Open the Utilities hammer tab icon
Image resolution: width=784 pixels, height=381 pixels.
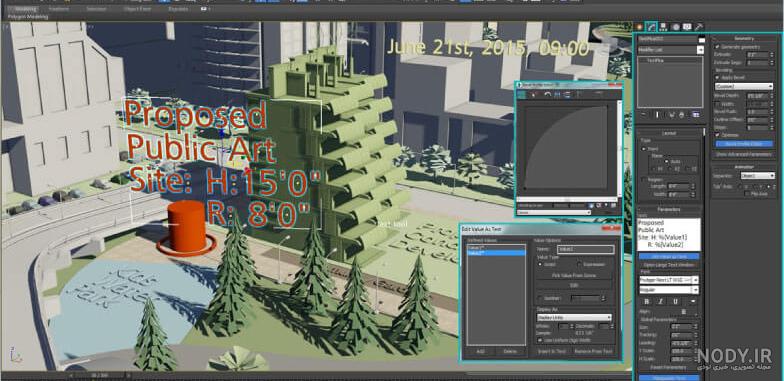[x=699, y=27]
